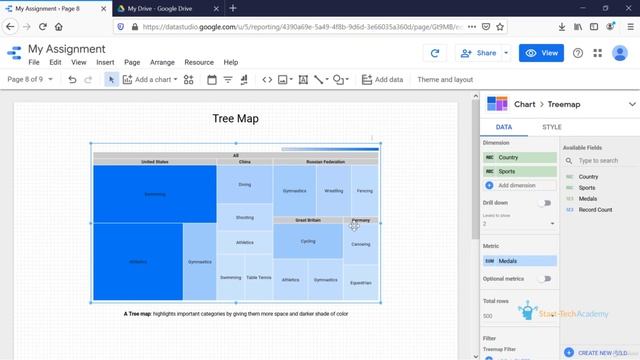Image resolution: width=640 pixels, height=360 pixels.
Task: Bookmark this page with the star
Action: click(500, 27)
